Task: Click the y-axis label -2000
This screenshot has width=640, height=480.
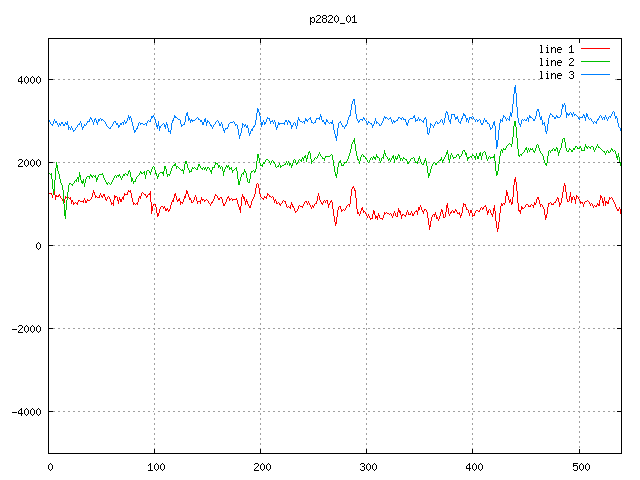Action: (x=27, y=329)
